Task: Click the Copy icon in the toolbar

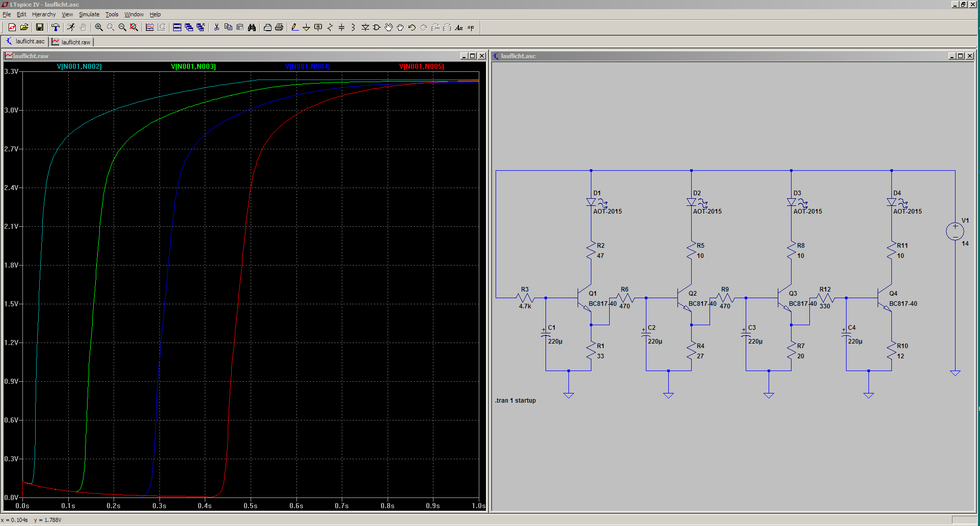Action: coord(228,28)
